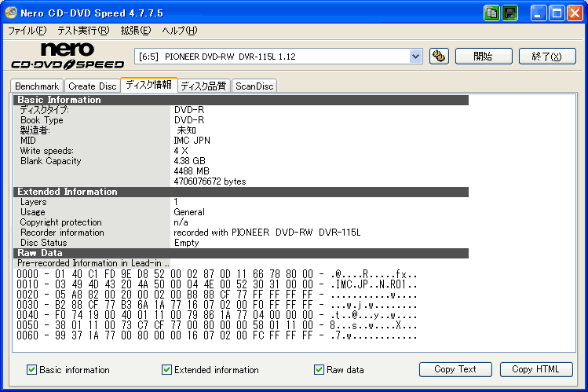The width and height of the screenshot is (588, 392).
Task: Click the ディスクタイプ label
Action: click(45, 110)
